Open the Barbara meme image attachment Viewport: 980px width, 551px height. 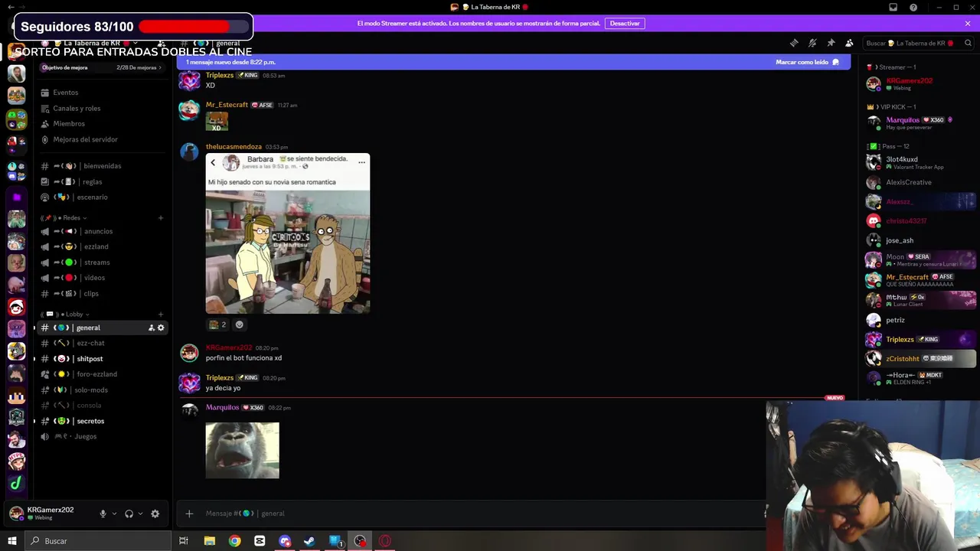click(288, 233)
